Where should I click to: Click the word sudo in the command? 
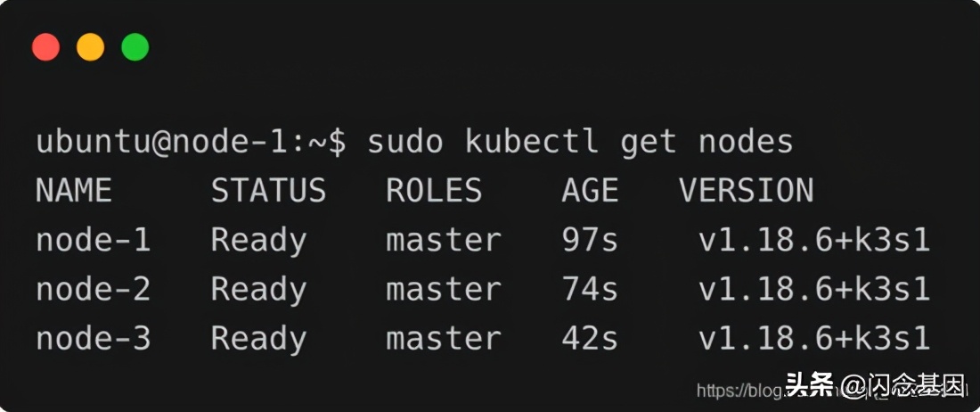tap(405, 143)
